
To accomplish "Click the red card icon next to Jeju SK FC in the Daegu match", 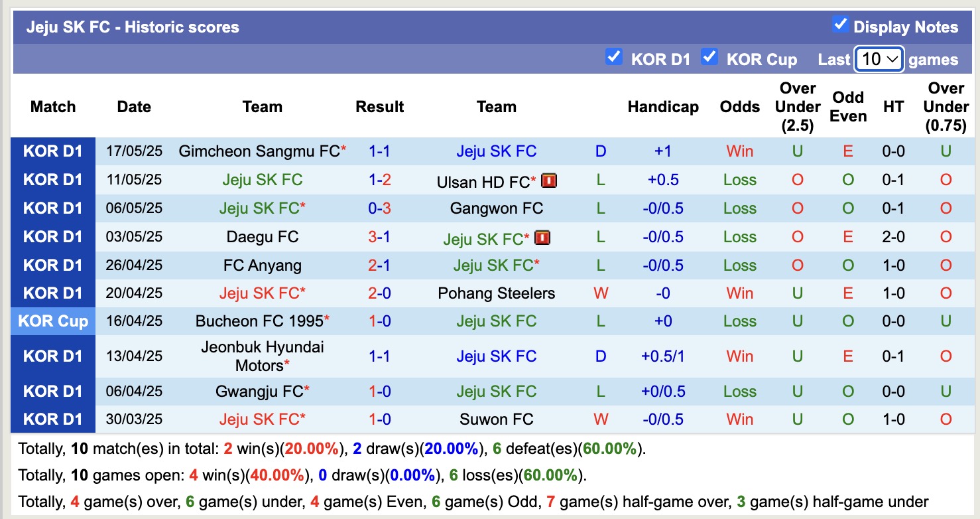I will (x=542, y=236).
